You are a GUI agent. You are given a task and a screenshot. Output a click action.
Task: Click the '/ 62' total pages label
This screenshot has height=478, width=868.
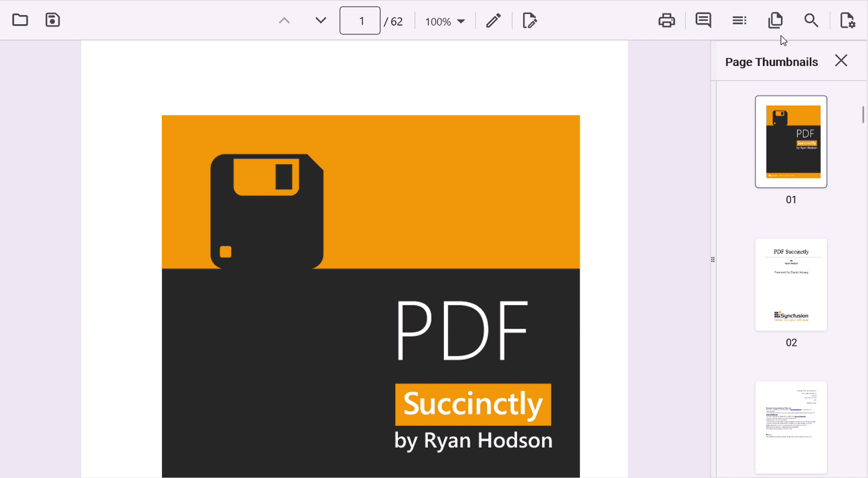click(394, 22)
